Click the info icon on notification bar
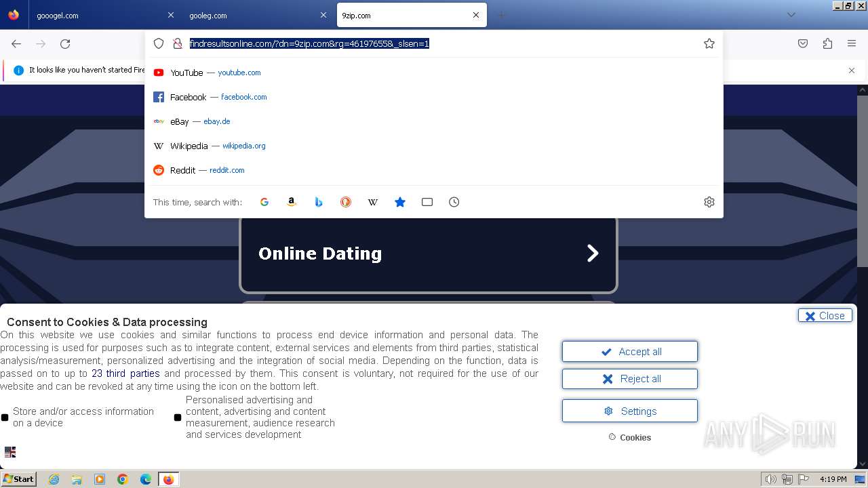This screenshot has width=868, height=488. click(18, 70)
